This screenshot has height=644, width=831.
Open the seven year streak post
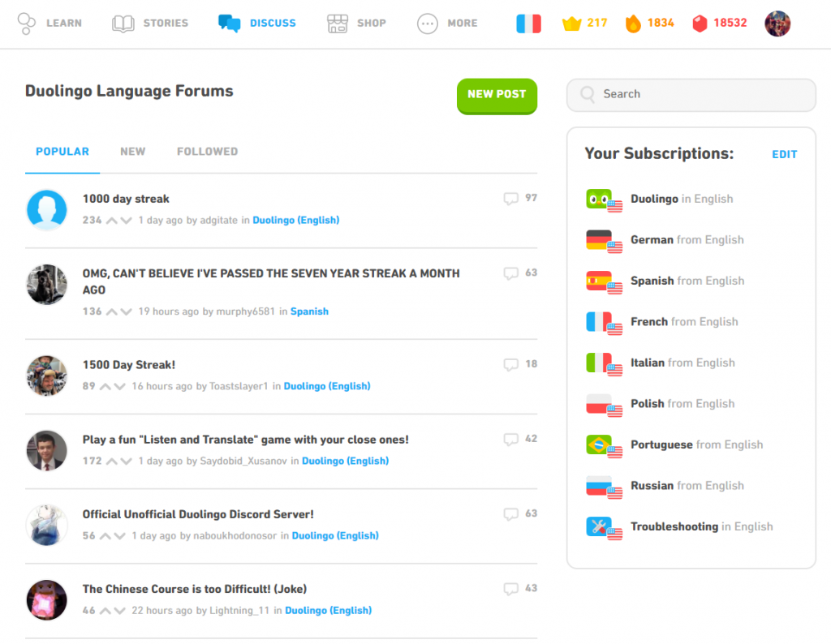point(271,281)
